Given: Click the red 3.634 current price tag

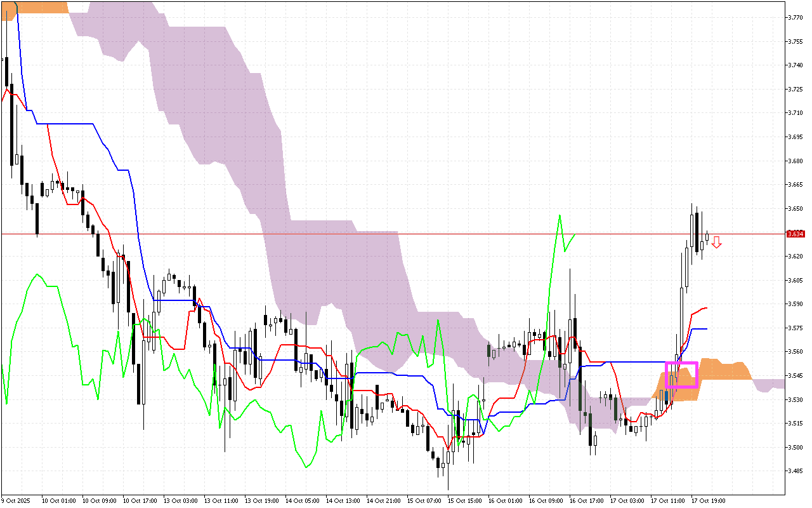Looking at the screenshot, I should coord(796,234).
